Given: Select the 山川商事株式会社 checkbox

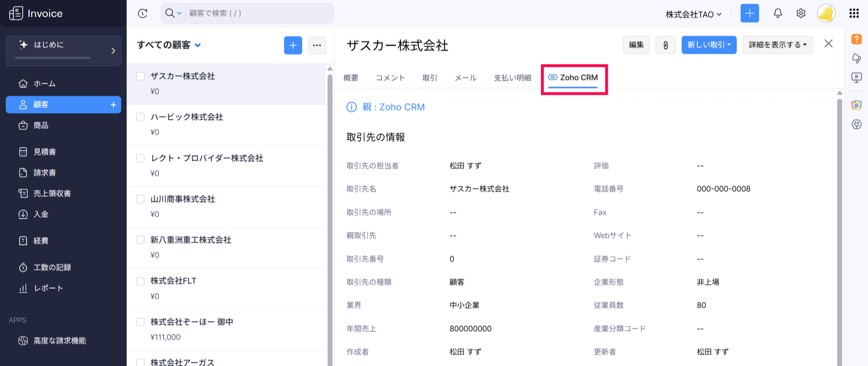Looking at the screenshot, I should pyautogui.click(x=140, y=199).
